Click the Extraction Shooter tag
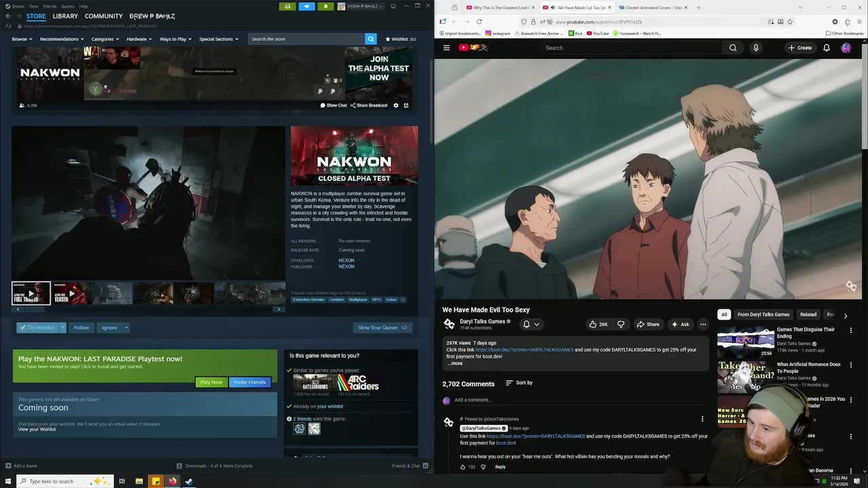Viewport: 868px width, 488px height. pyautogui.click(x=309, y=300)
